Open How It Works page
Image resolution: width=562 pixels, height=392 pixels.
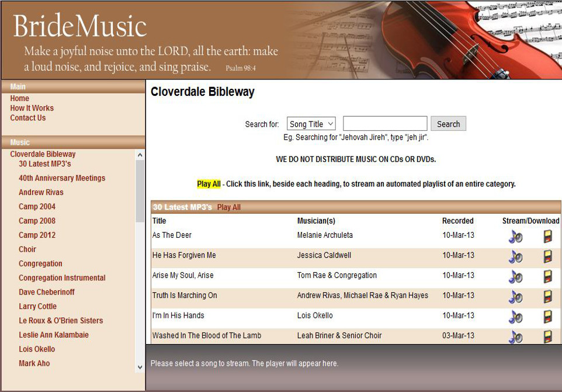(32, 108)
